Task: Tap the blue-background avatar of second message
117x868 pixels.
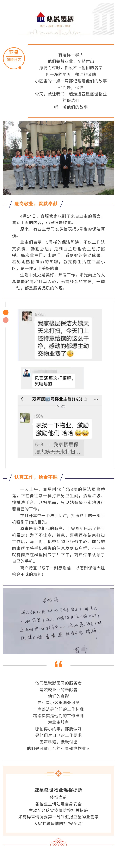Action: coord(27,373)
